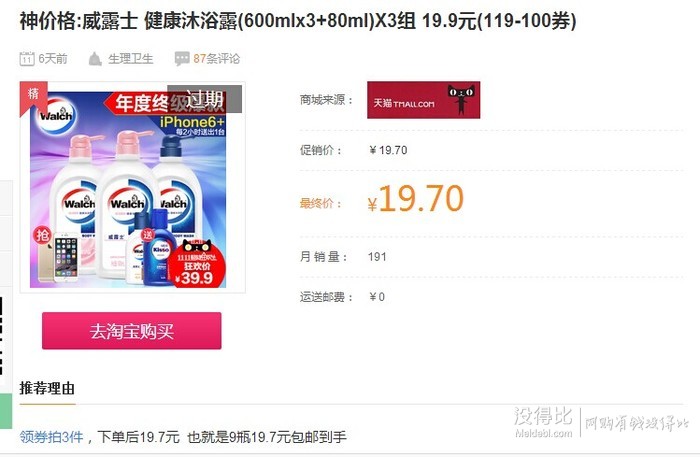Click the Walch shower gel product thumbnail

(133, 187)
